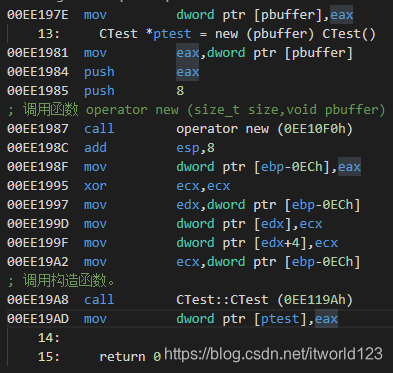The height and width of the screenshot is (373, 393).
Task: Click 'mov' mnemonic on the 00EE19A2 line
Action: point(95,262)
